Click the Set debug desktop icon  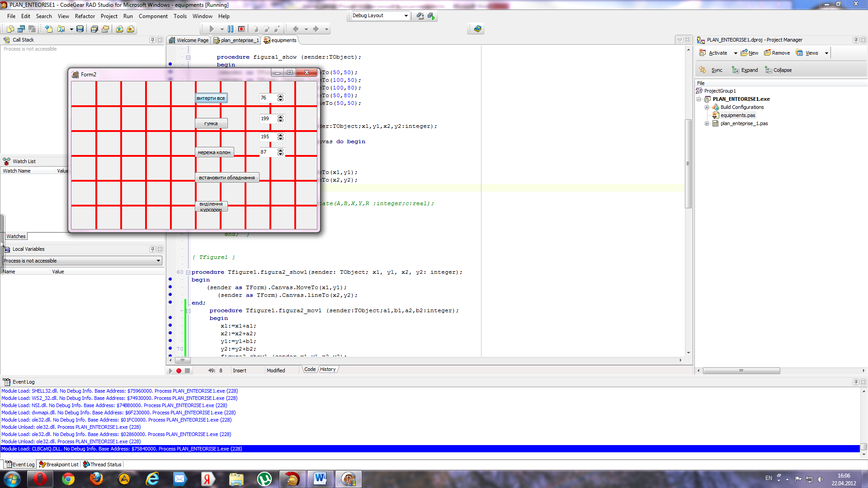[431, 16]
